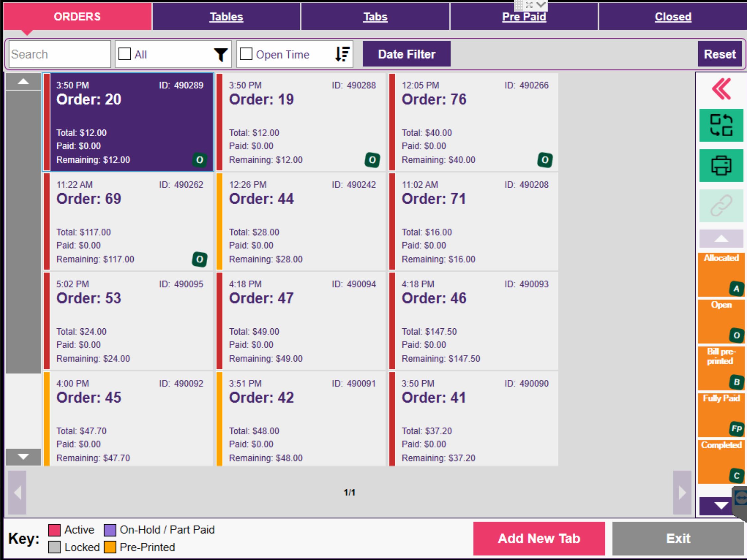This screenshot has height=560, width=747.
Task: Tick the Open Time checkbox
Action: pos(246,54)
